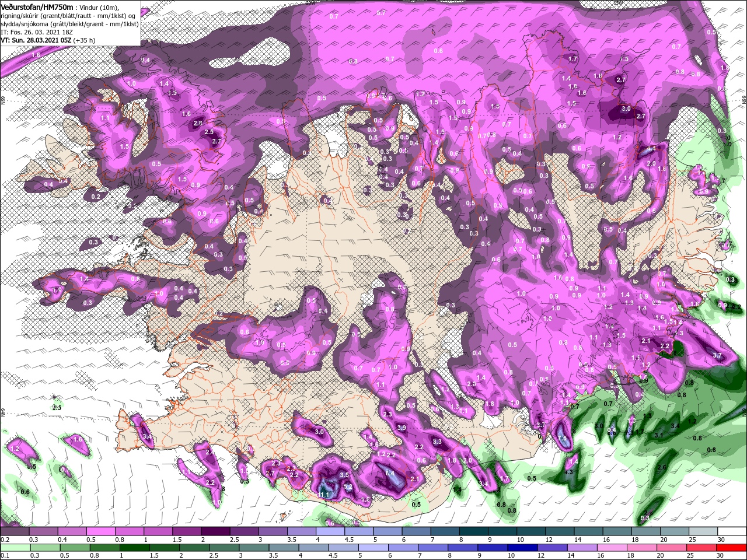
Task: Click the '(+35 h)' forecast offset
Action: click(x=85, y=40)
